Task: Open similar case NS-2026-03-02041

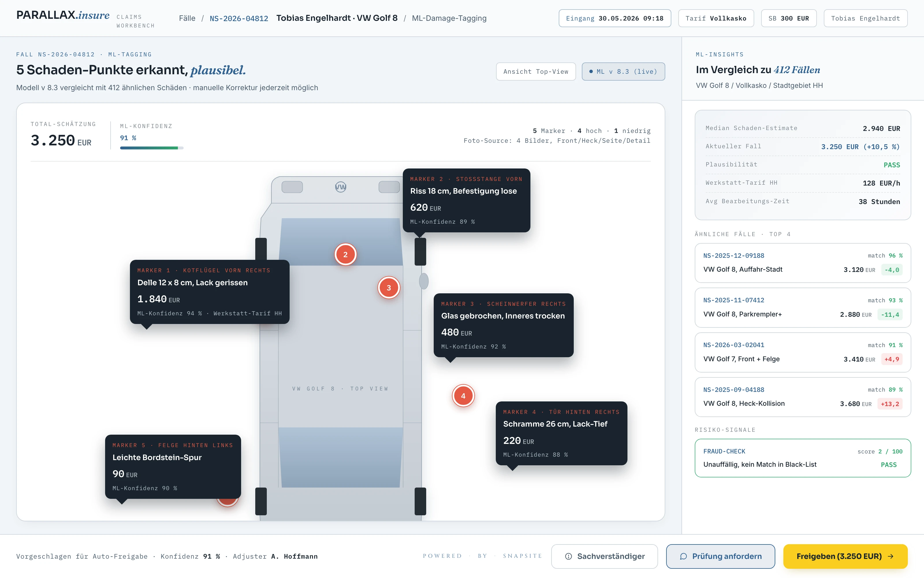Action: tap(803, 353)
